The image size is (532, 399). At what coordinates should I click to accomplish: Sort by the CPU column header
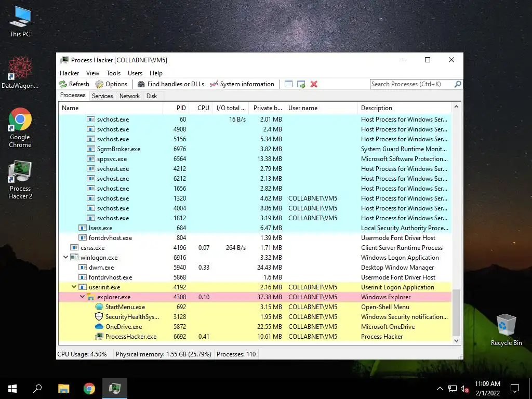[x=201, y=108]
